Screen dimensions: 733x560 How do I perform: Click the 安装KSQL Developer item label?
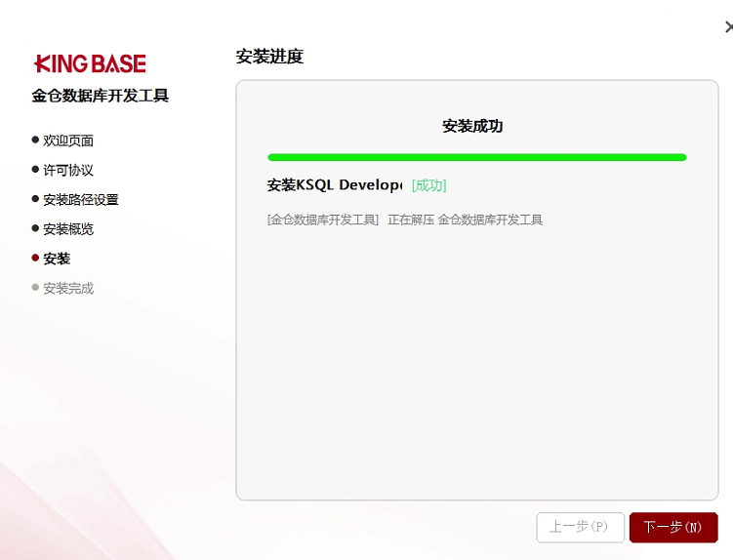coord(334,185)
